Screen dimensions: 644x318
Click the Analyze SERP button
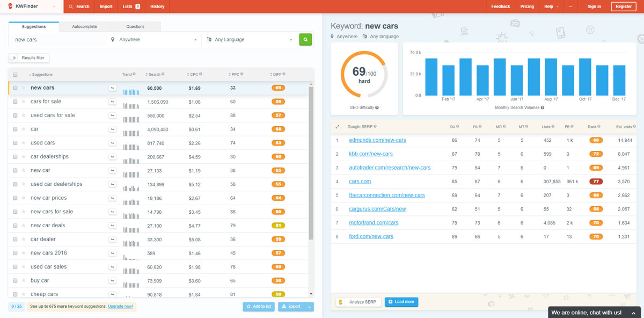[x=358, y=302]
